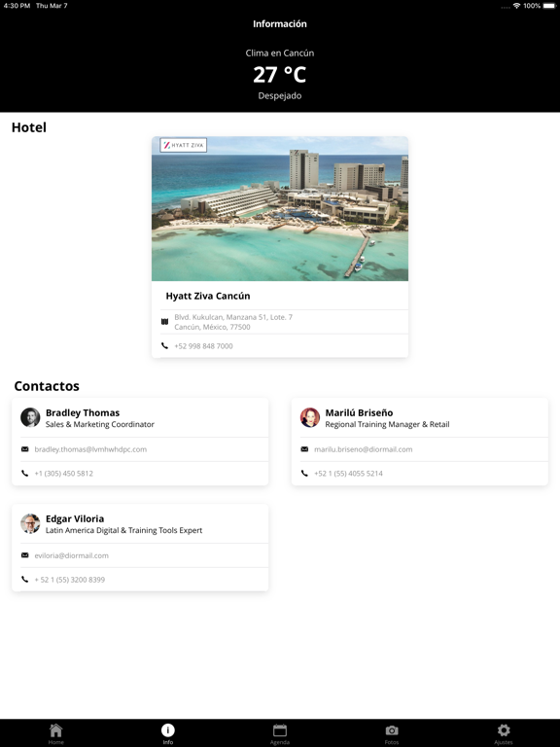Image resolution: width=560 pixels, height=747 pixels.
Task: Tap the 27 °C temperature reading
Action: 280,74
